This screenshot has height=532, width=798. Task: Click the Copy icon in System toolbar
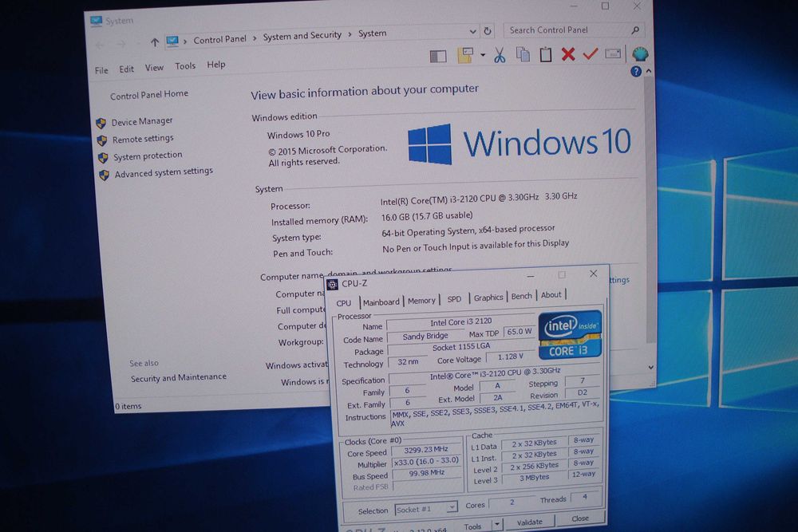[x=523, y=54]
